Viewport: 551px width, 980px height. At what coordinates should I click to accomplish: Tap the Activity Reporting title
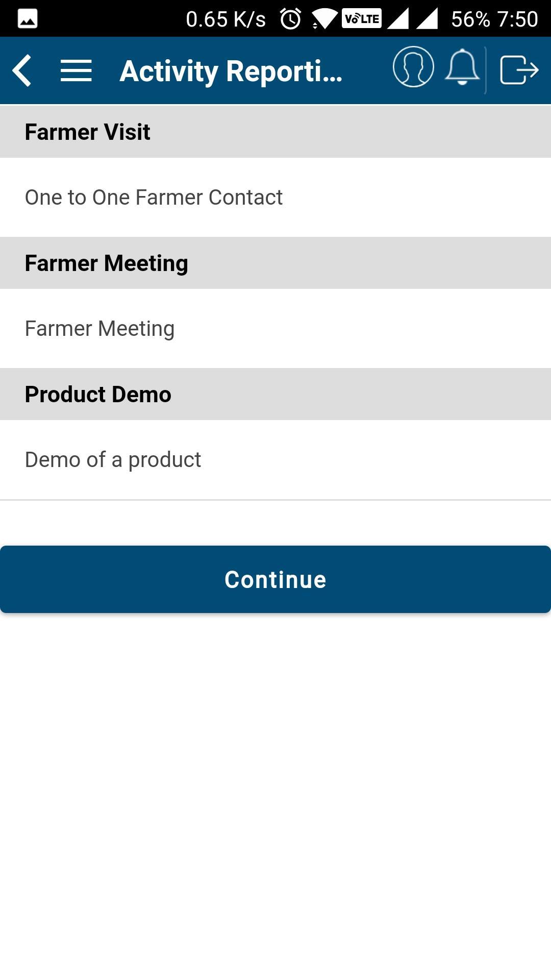click(x=231, y=71)
